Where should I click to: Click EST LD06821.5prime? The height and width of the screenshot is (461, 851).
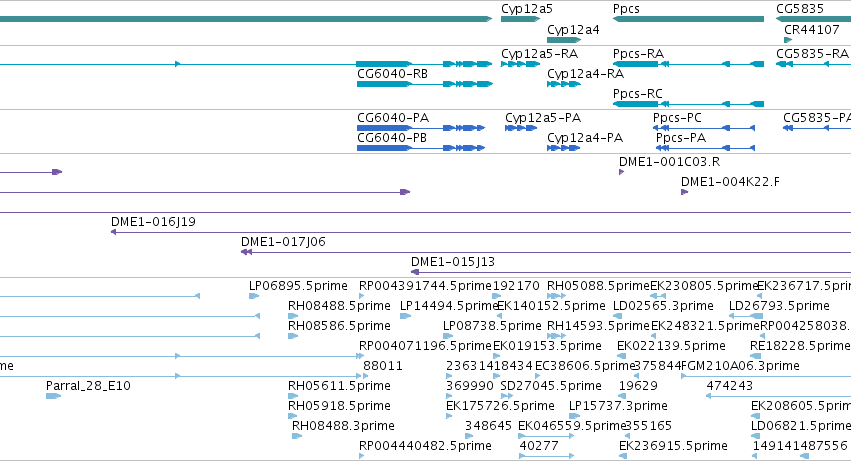pos(801,427)
